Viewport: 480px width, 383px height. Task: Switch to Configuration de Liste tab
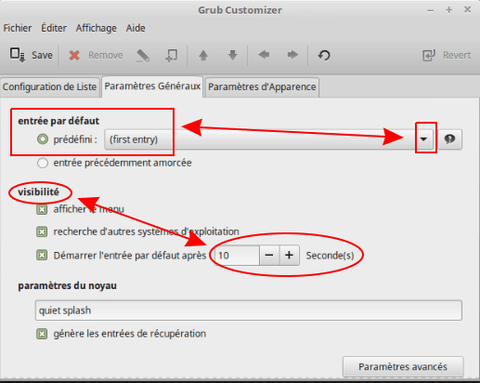pos(50,87)
